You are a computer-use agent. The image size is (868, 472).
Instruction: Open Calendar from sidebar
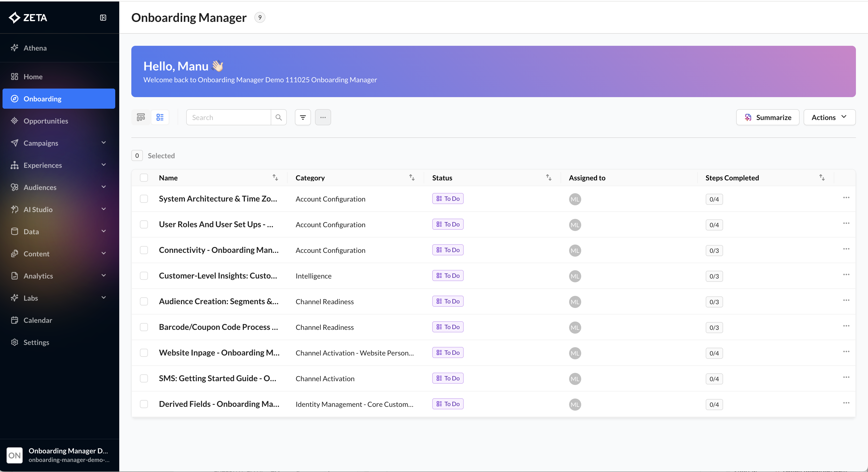tap(38, 320)
